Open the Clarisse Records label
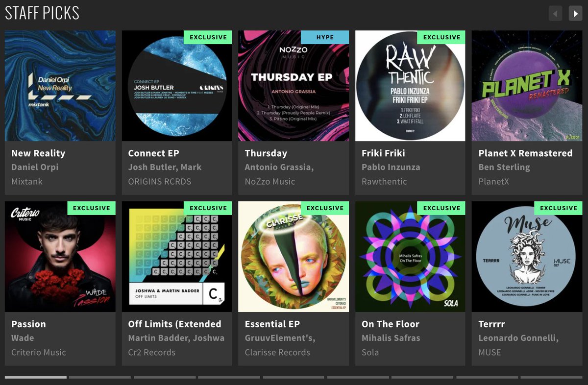Viewport: 588px width, 385px height. click(277, 352)
